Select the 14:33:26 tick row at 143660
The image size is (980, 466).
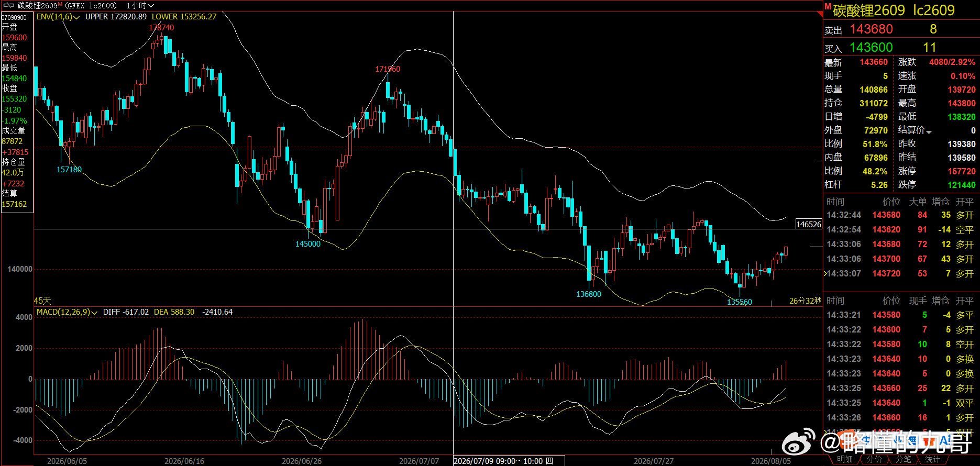900,418
